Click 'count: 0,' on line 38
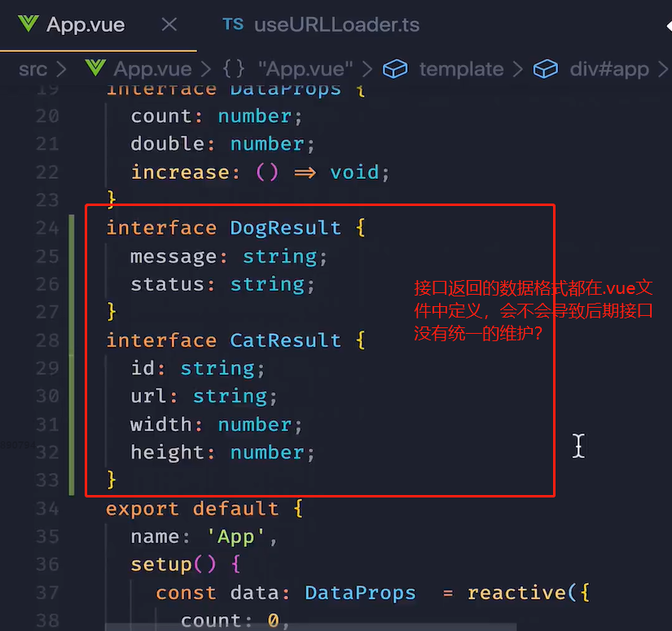 click(235, 620)
